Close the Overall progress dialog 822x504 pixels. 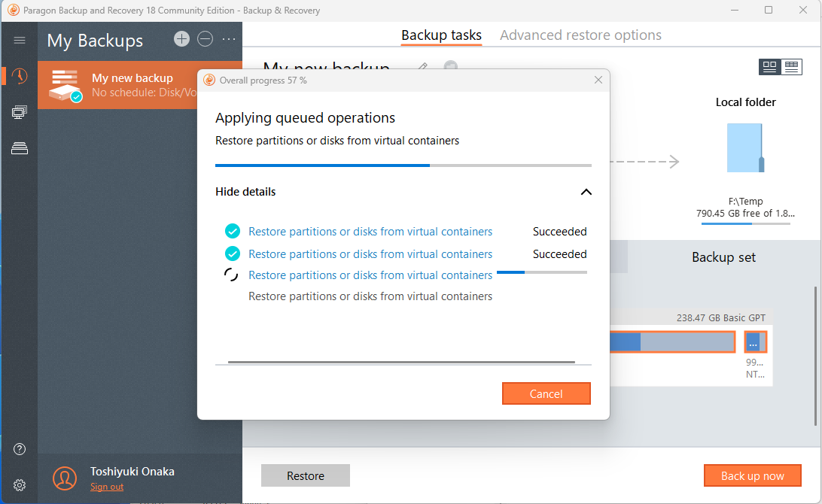(x=598, y=80)
